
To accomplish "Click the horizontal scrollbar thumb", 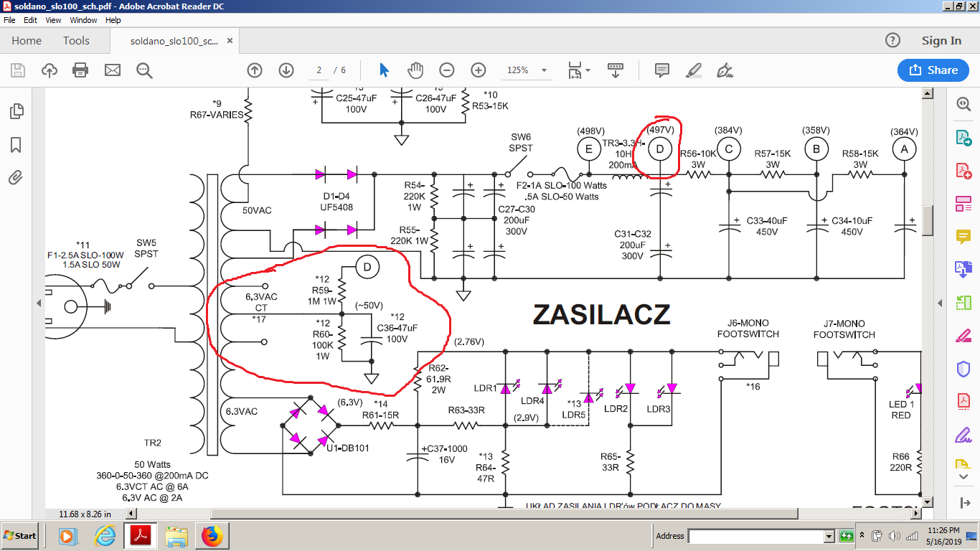I will [x=503, y=514].
